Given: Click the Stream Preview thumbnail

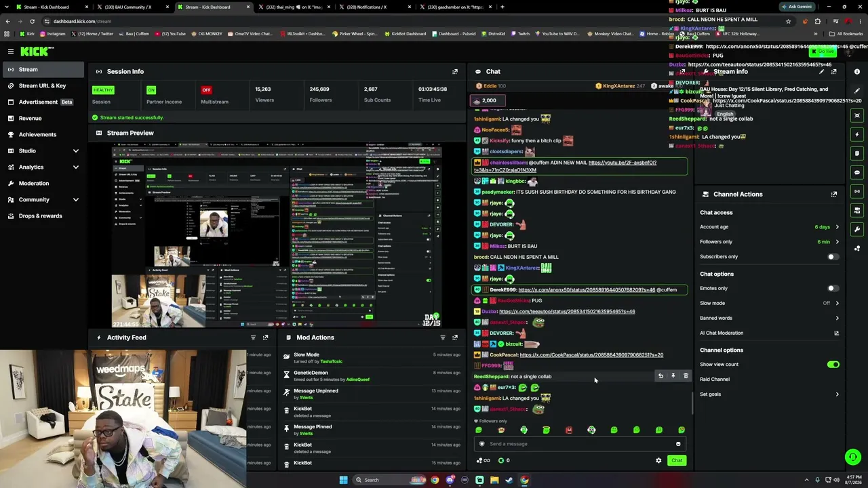Looking at the screenshot, I should pyautogui.click(x=277, y=235).
